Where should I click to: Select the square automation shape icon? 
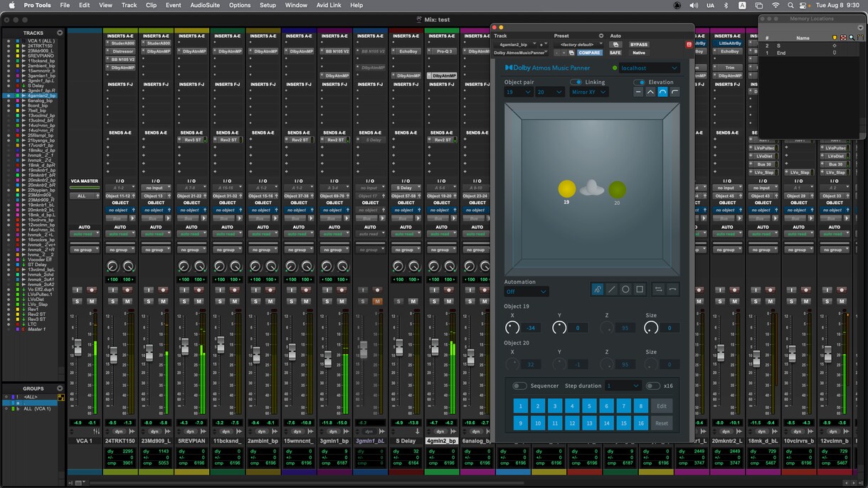[x=640, y=290]
